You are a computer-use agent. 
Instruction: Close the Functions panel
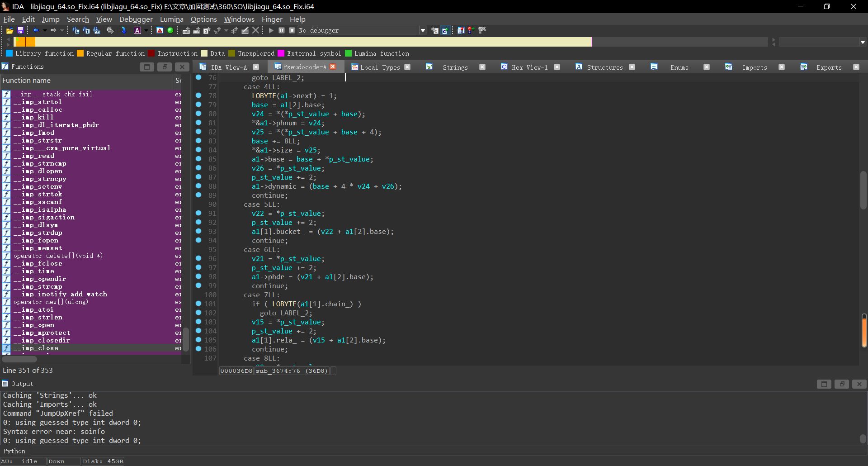(182, 67)
